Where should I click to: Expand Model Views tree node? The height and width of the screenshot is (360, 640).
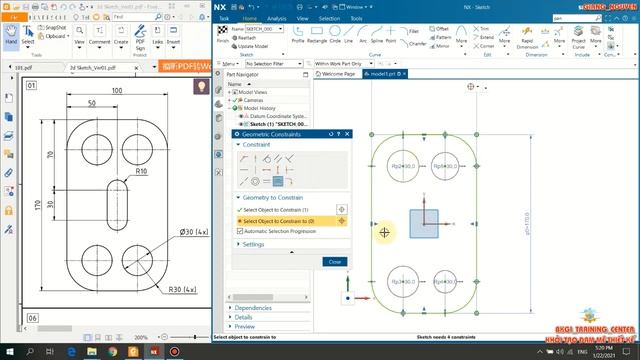pyautogui.click(x=229, y=92)
